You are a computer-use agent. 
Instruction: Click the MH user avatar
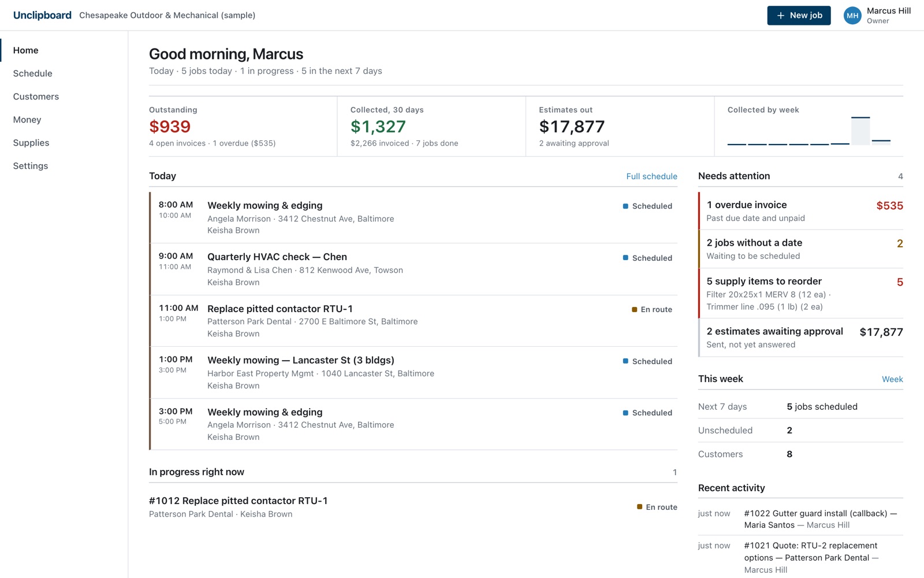[852, 16]
